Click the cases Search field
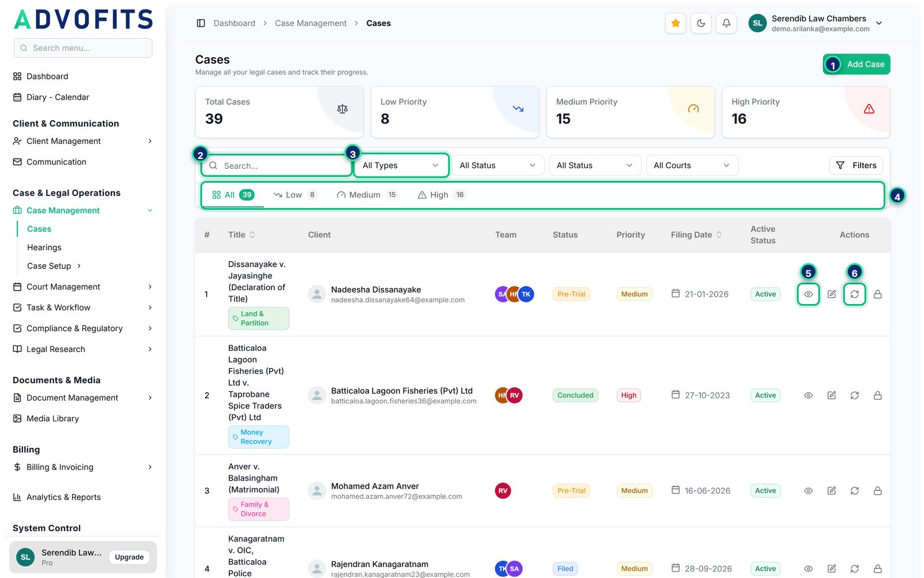This screenshot has width=924, height=578. point(277,165)
